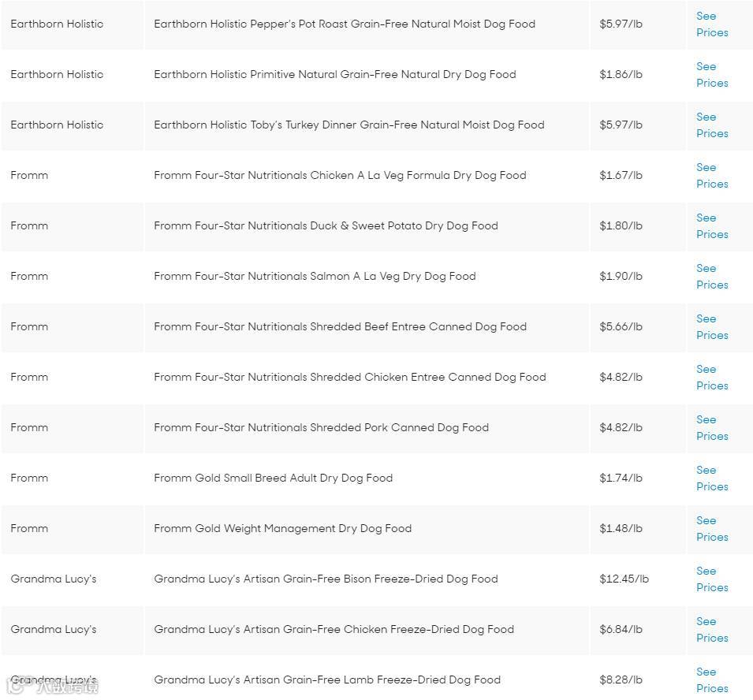Open See Prices for Grandma Lucy's Lamb

click(x=712, y=680)
